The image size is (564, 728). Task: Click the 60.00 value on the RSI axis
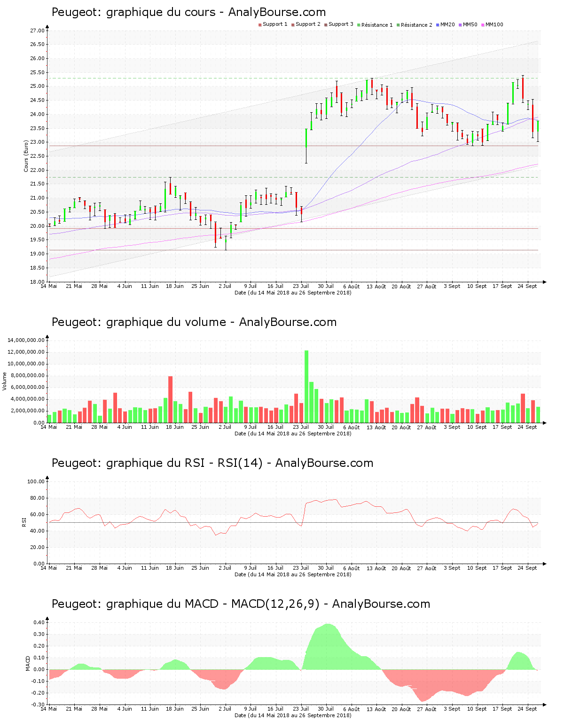[38, 514]
